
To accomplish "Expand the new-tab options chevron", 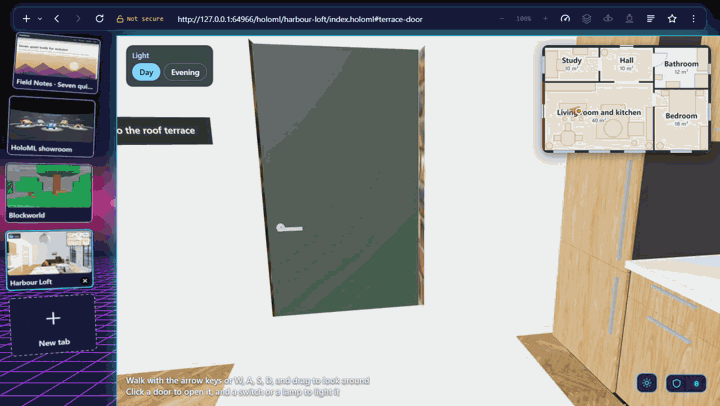I will [x=40, y=19].
